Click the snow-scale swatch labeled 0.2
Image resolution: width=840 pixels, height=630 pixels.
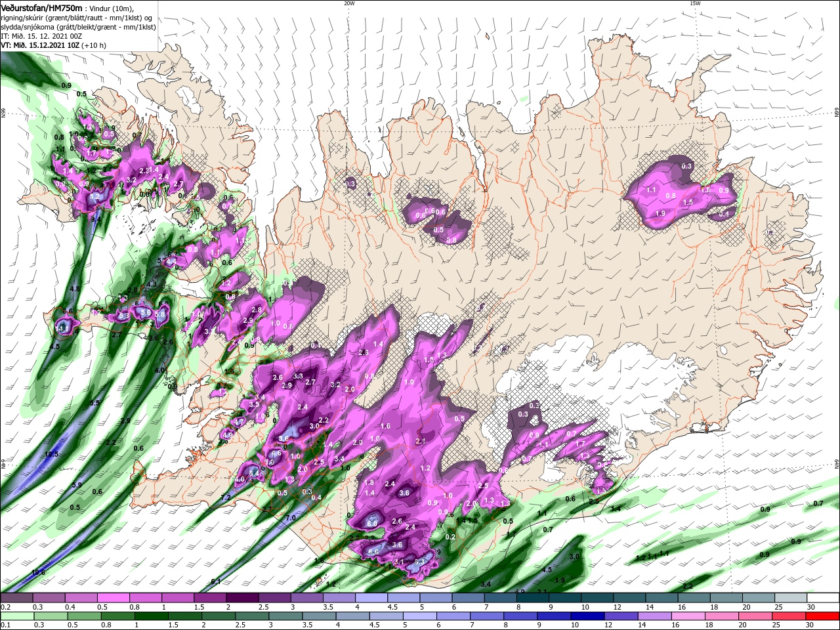pyautogui.click(x=16, y=598)
